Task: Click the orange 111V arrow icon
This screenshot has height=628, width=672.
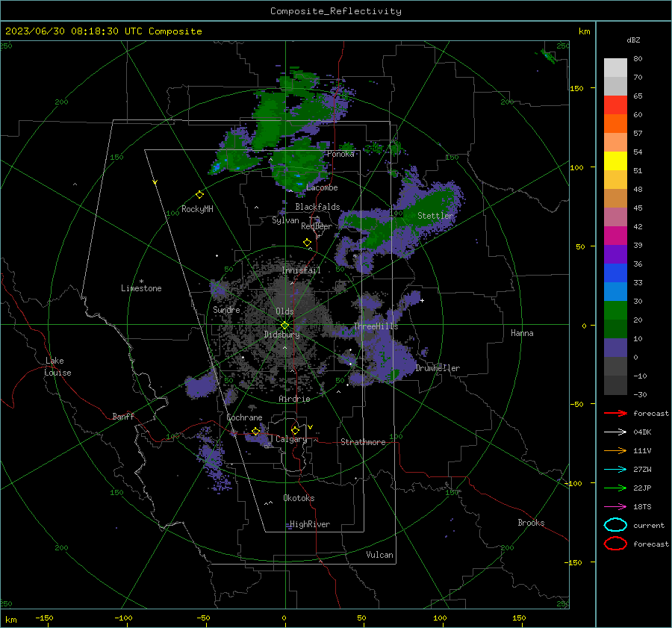Action: 615,450
